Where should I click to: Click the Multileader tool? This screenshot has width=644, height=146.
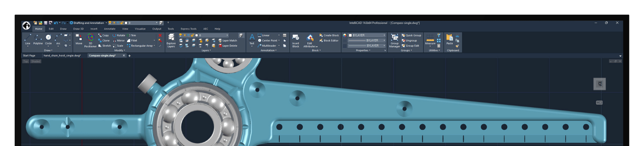tap(267, 46)
